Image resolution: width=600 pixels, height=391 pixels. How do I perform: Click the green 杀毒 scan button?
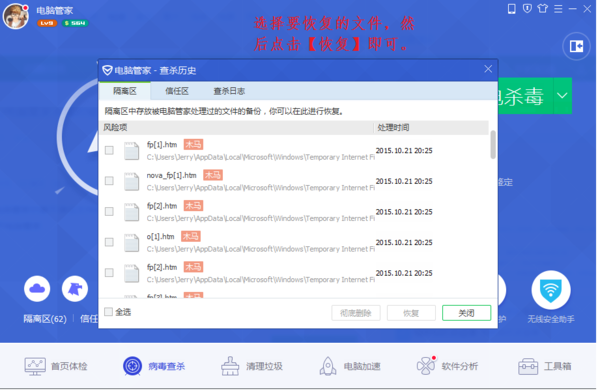(525, 96)
